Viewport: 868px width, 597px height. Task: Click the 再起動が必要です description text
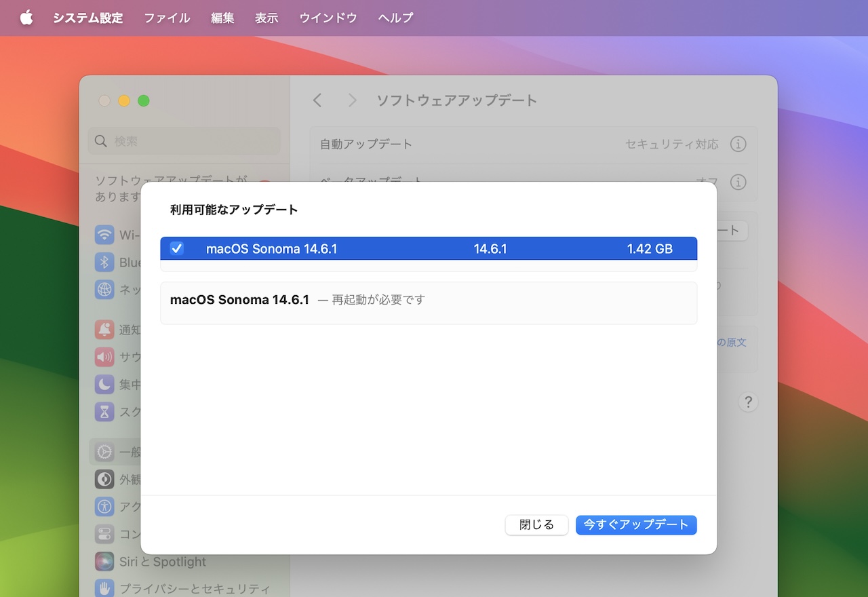(x=378, y=299)
